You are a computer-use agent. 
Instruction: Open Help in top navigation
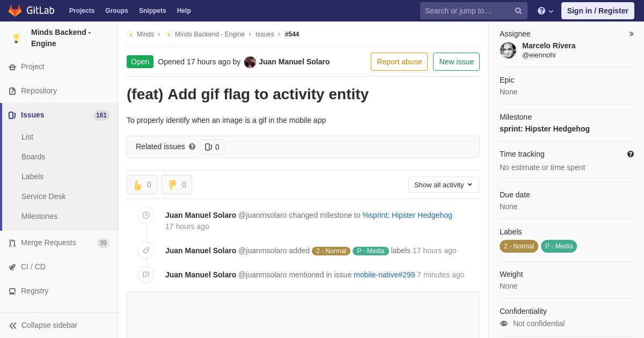(184, 11)
